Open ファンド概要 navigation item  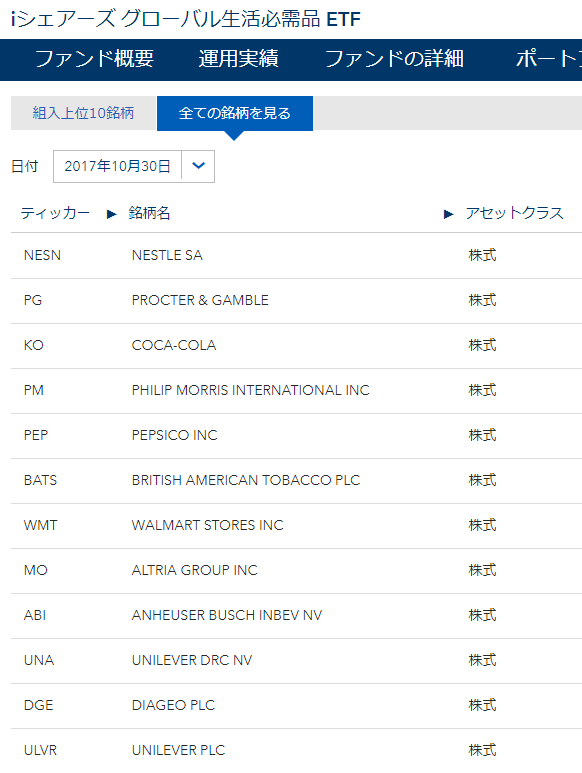point(94,59)
